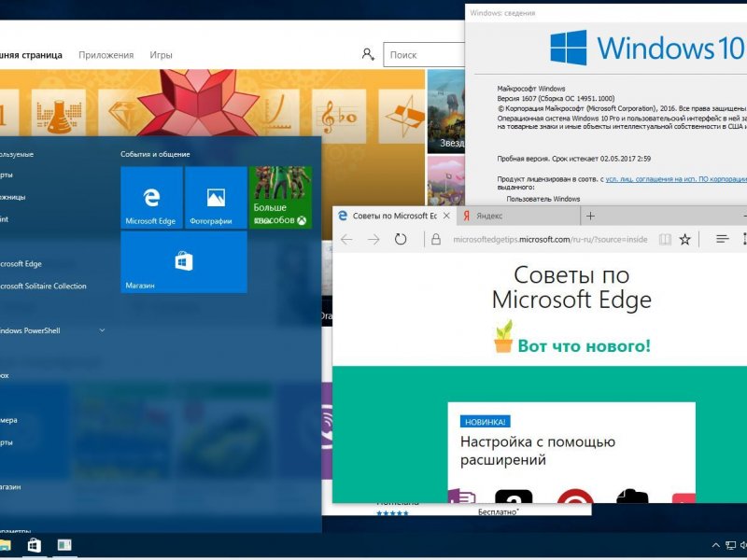747x560 pixels.
Task: Click the chemistry flask banner tile in Store
Action: [59, 116]
